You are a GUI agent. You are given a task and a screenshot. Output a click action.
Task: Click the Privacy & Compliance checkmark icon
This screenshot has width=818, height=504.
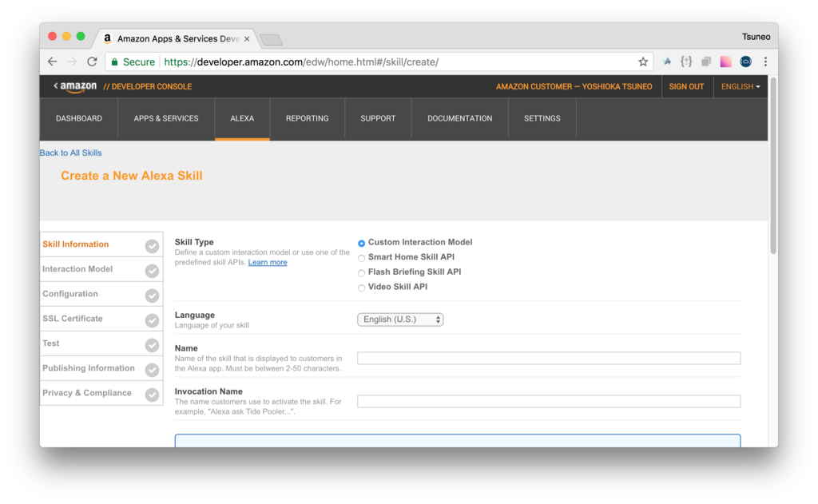[152, 395]
